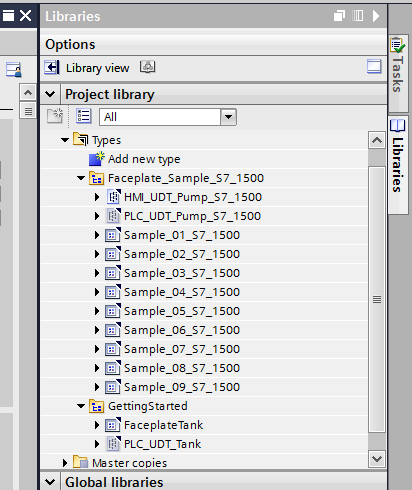Select the HMI_UDT_Pump_S7_1500 type icon
This screenshot has width=412, height=490.
(x=113, y=197)
